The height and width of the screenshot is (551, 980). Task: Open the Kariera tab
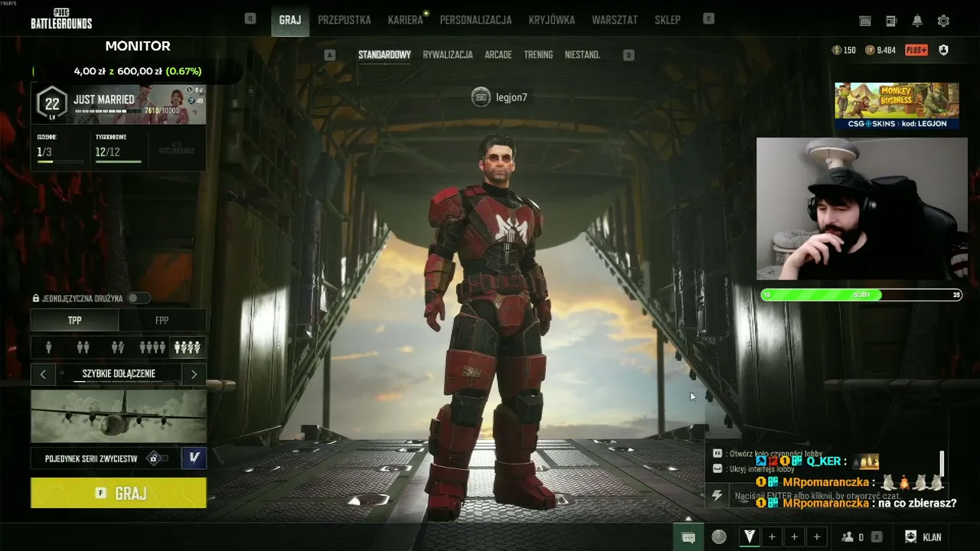click(x=405, y=20)
